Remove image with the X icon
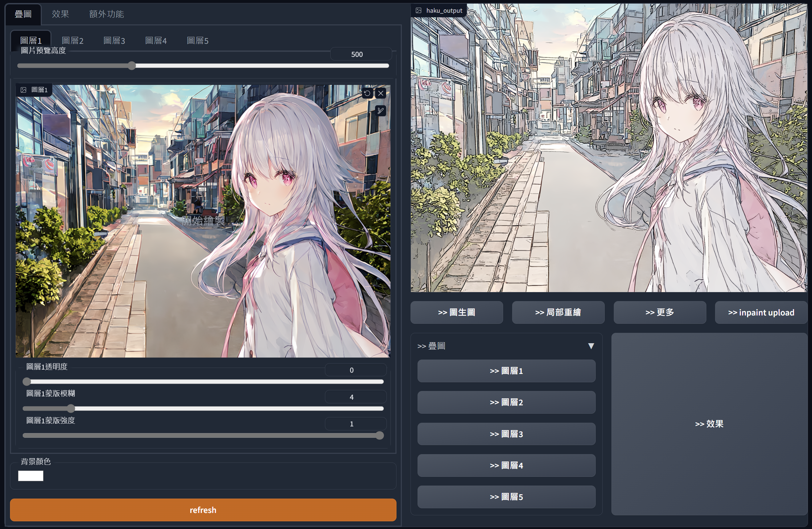This screenshot has height=529, width=812. [381, 93]
